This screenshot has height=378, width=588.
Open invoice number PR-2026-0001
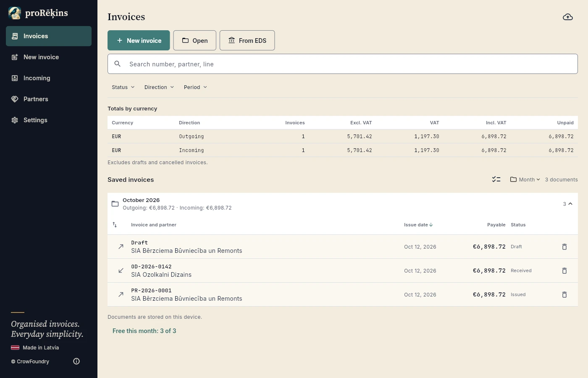point(151,291)
